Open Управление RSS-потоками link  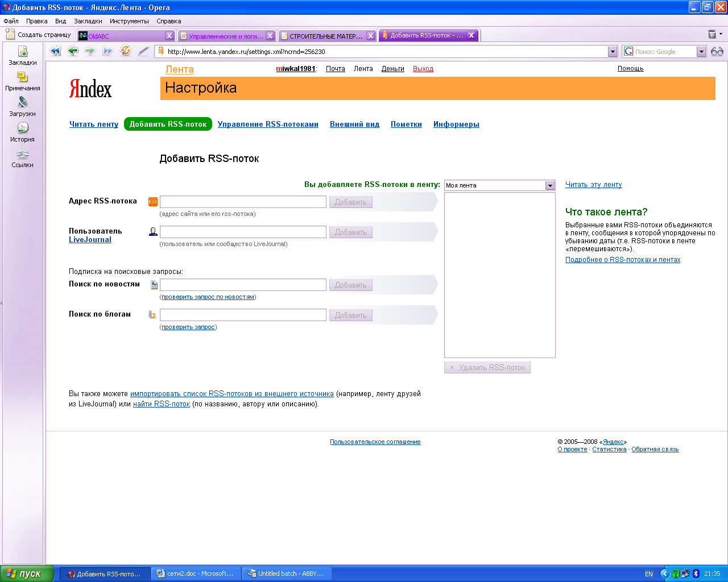click(x=268, y=124)
